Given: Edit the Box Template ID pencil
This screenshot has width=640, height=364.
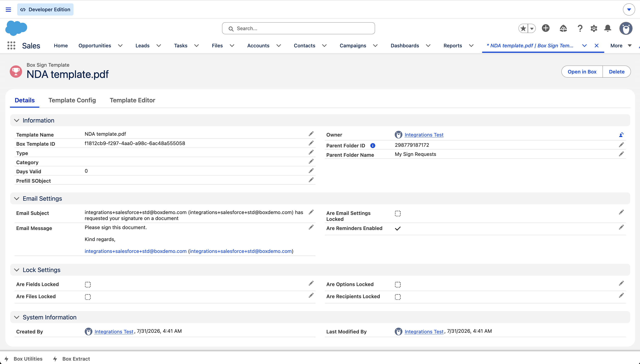Looking at the screenshot, I should coord(311,143).
